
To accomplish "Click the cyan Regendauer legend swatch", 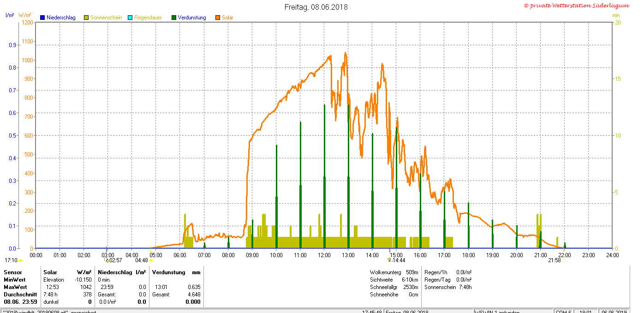I will click(x=130, y=18).
